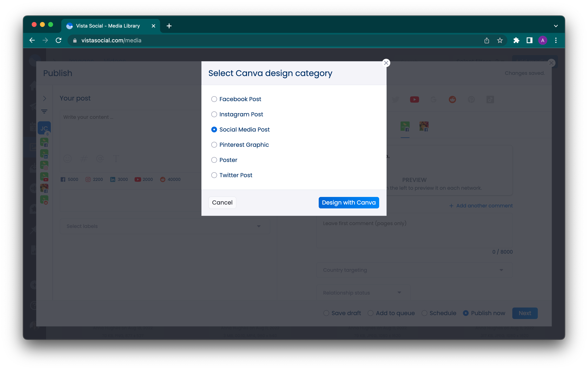Viewport: 588px width, 370px height.
Task: Expand the Your post section chevron
Action: (x=44, y=98)
